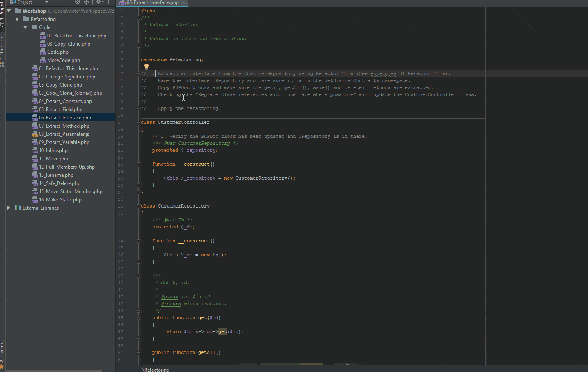Hide the Project tool window using its icon
588x372 pixels.
click(x=110, y=2)
